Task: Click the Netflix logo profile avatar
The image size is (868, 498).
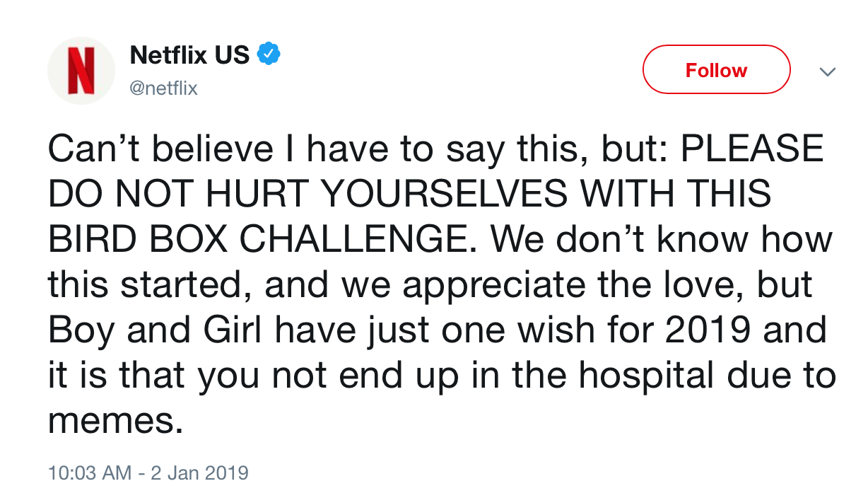Action: coord(81,71)
